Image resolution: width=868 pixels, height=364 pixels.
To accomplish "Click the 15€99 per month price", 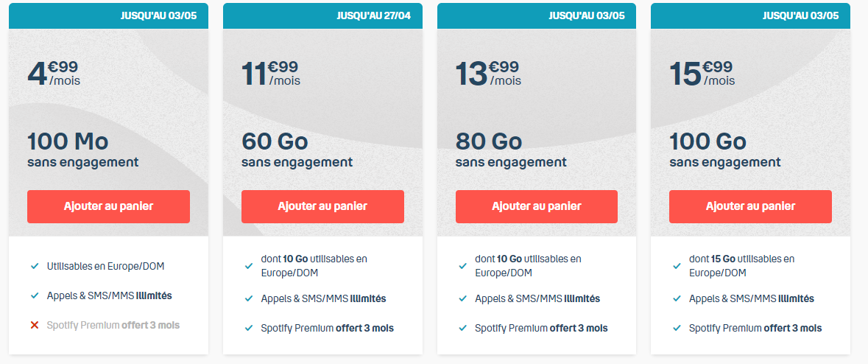I will pyautogui.click(x=702, y=73).
